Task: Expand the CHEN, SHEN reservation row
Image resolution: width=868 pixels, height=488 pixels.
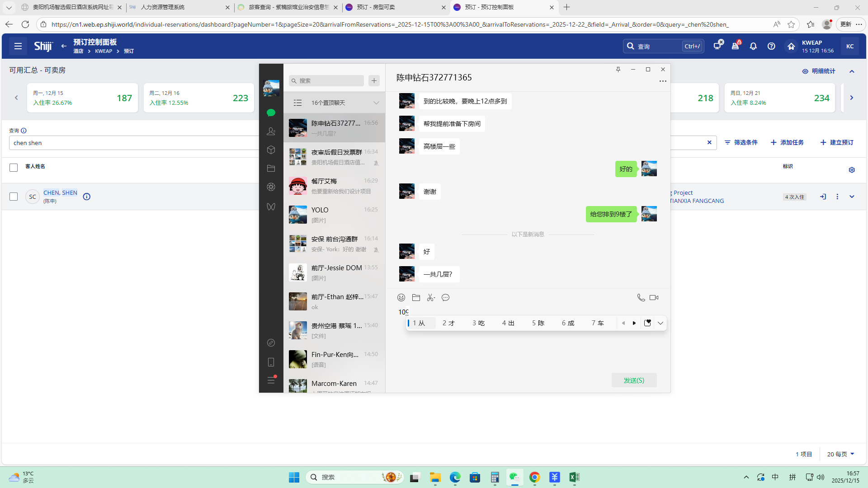Action: (852, 197)
